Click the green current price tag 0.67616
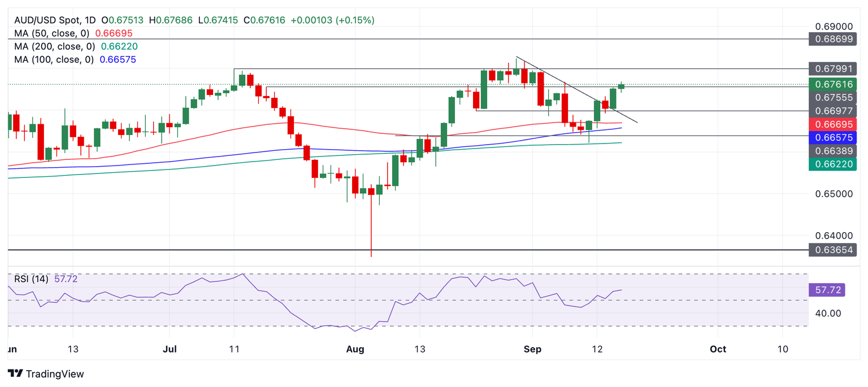Image resolution: width=868 pixels, height=387 pixels. click(x=832, y=84)
